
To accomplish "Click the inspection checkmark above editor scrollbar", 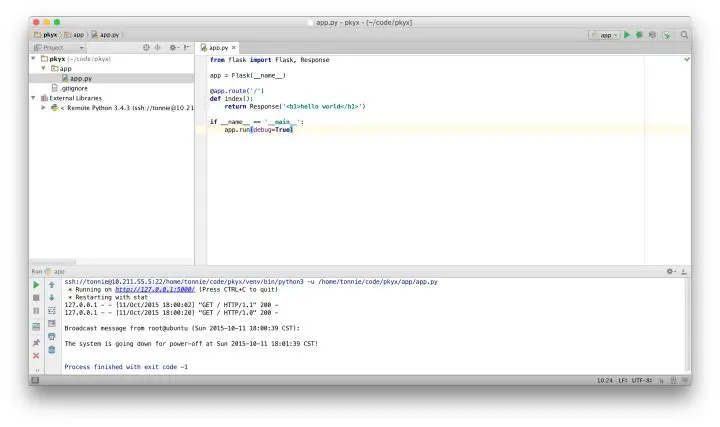I will tap(686, 59).
